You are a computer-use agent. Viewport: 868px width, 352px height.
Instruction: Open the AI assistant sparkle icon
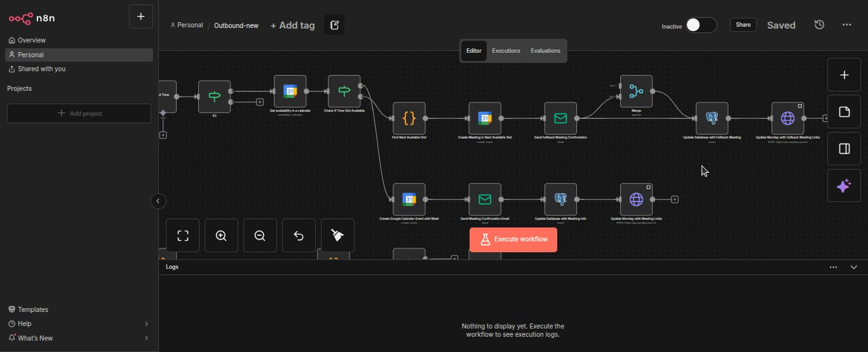pyautogui.click(x=844, y=186)
